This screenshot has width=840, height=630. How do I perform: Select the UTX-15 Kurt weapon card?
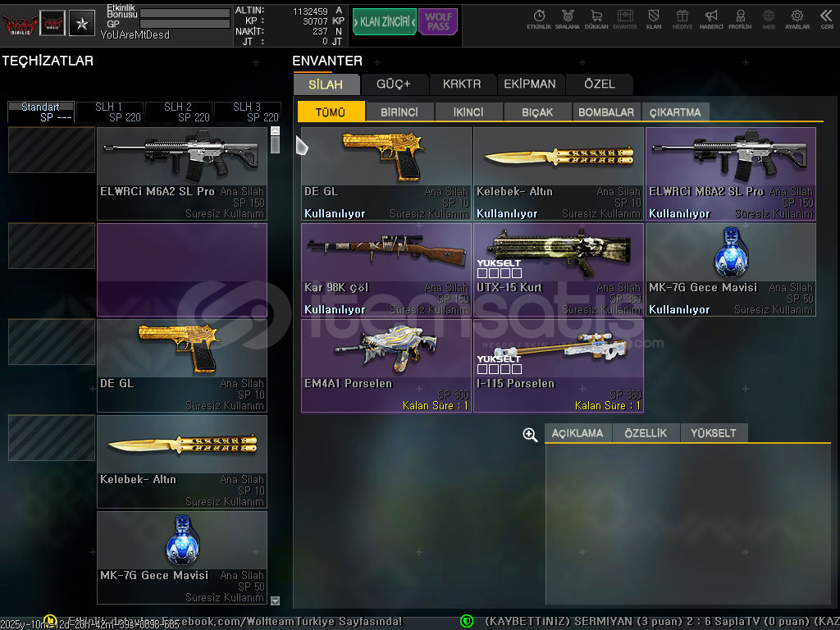click(558, 270)
